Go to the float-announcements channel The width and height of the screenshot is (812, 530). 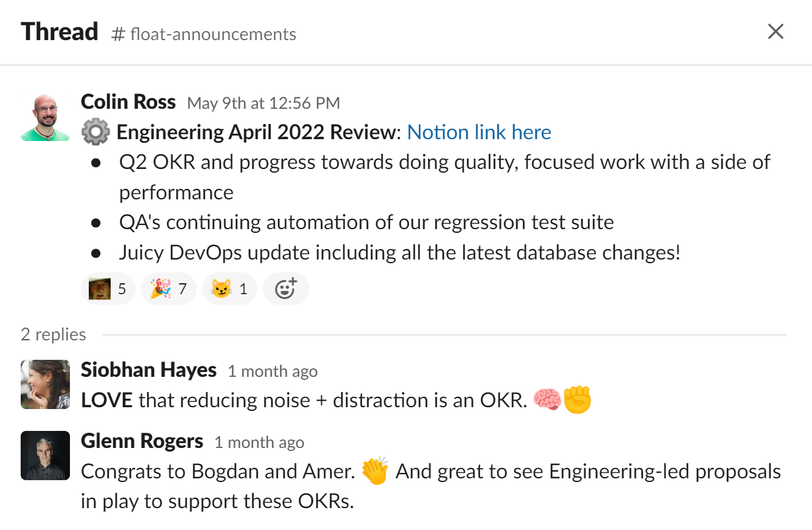(x=204, y=34)
